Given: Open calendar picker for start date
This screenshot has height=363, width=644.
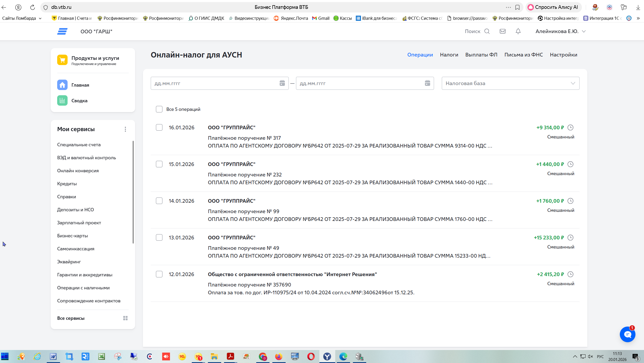Looking at the screenshot, I should coord(282,83).
